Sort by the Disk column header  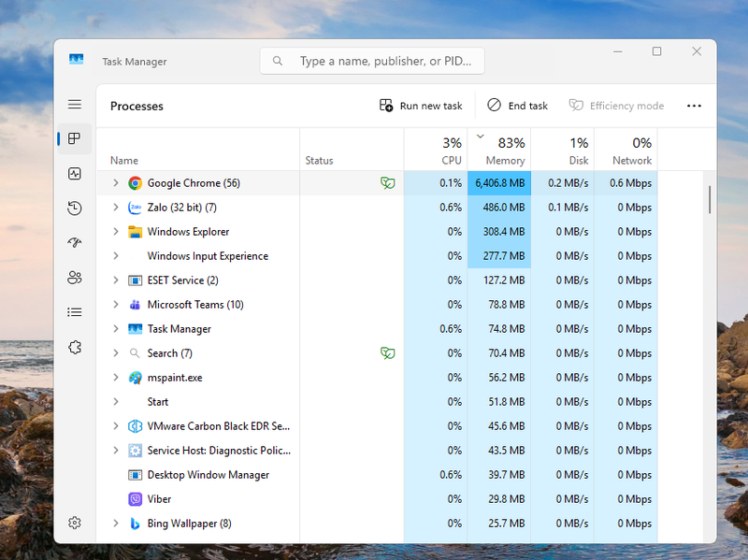pyautogui.click(x=563, y=150)
